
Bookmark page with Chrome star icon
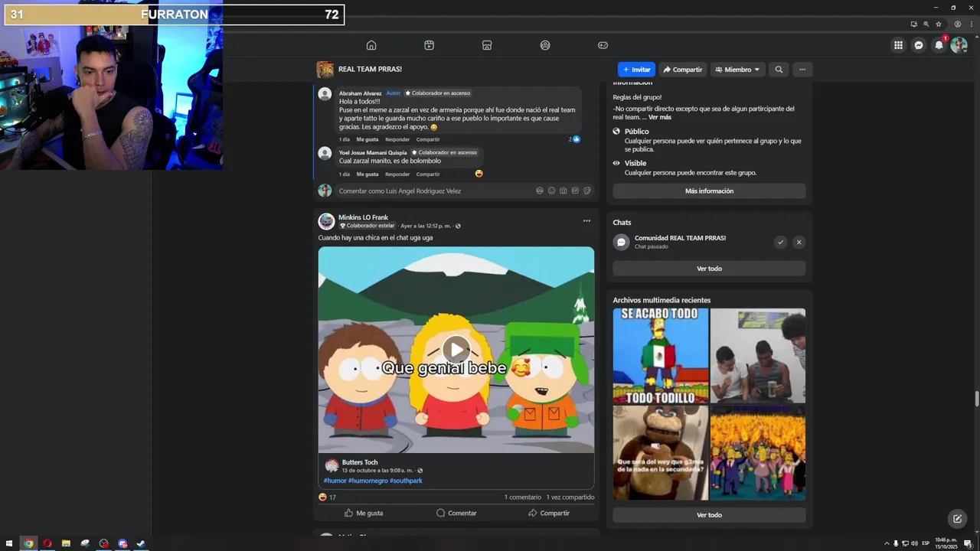pyautogui.click(x=939, y=24)
